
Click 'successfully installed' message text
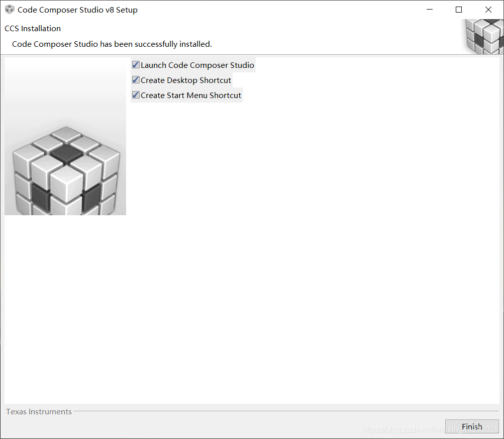(112, 44)
